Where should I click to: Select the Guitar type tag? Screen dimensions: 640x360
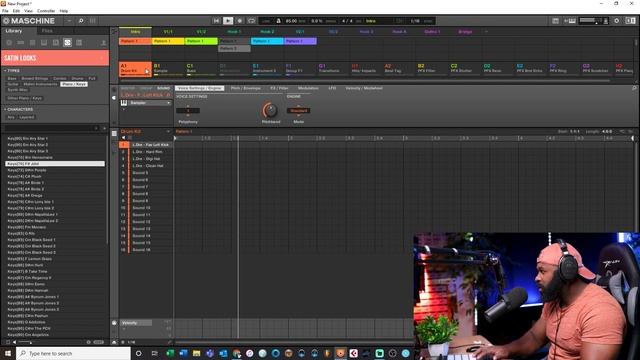(x=13, y=84)
